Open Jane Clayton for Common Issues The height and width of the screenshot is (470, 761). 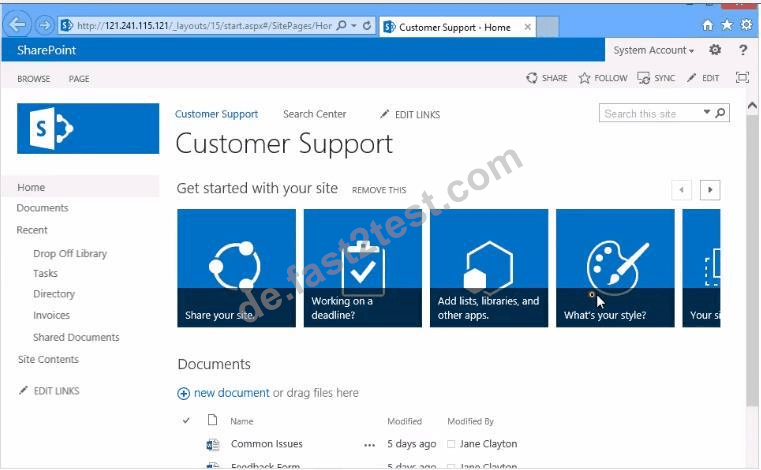pos(488,444)
